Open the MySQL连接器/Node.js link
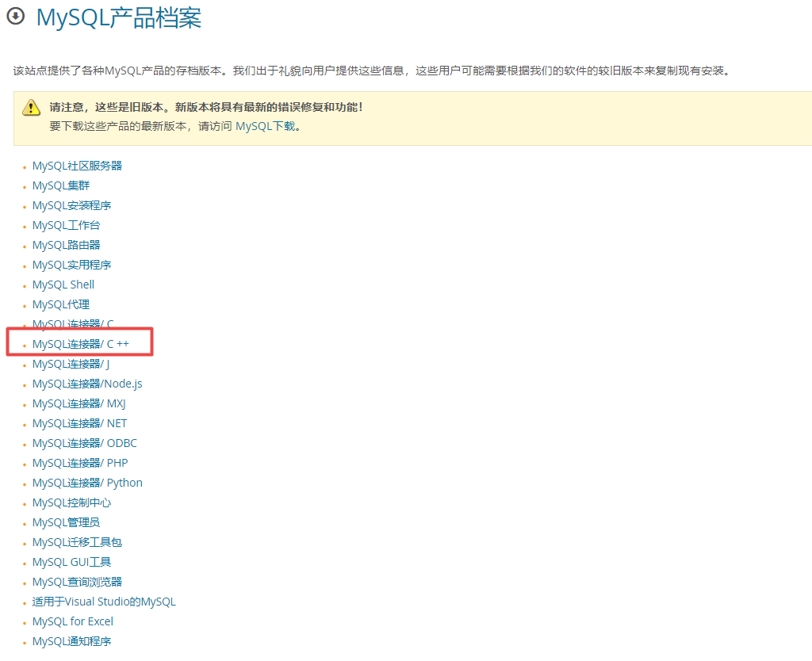This screenshot has height=661, width=812. pyautogui.click(x=87, y=384)
